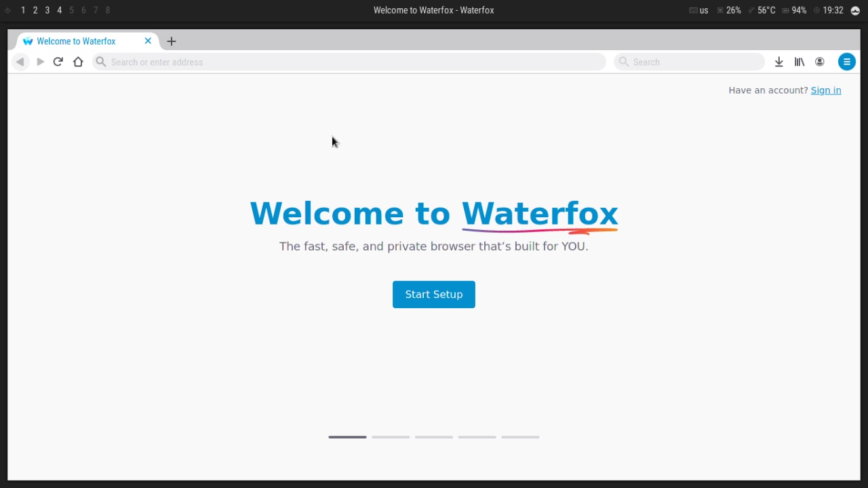Viewport: 868px width, 488px height.
Task: Open the home page via house icon
Action: [78, 62]
